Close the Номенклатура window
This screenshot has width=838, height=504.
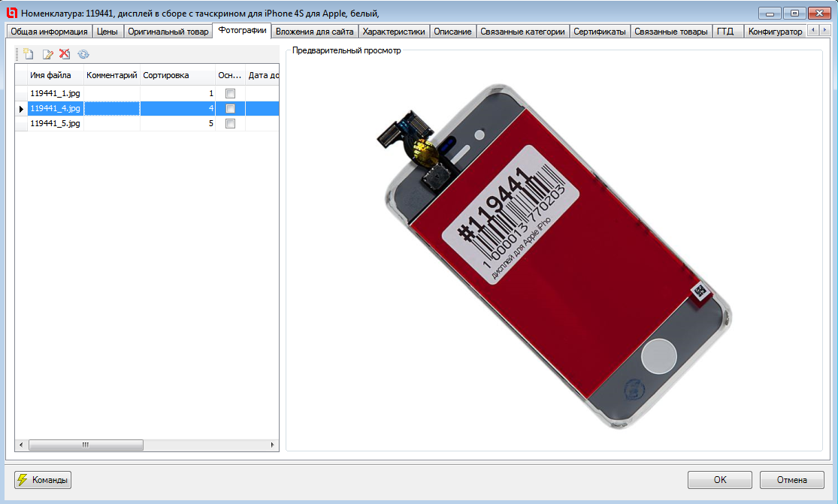(x=819, y=13)
